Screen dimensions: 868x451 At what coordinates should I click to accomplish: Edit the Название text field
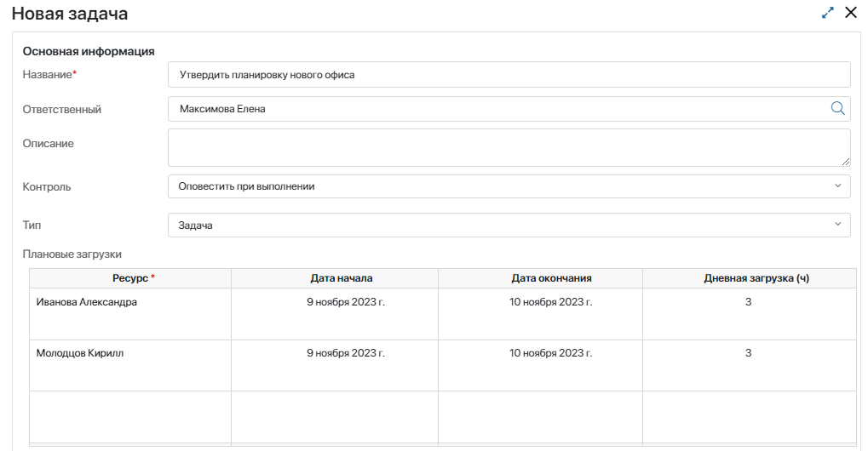[509, 75]
